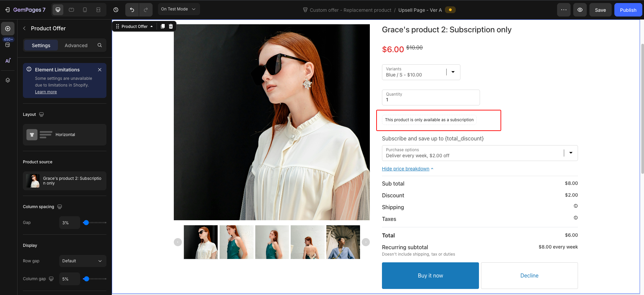Change product source Grace's product 2
The width and height of the screenshot is (644, 295).
click(65, 181)
